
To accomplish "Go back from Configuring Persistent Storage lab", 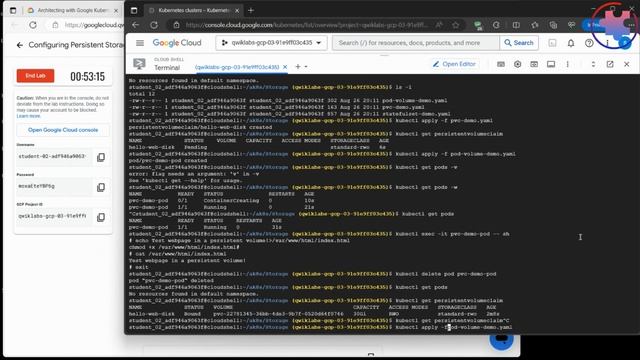I will 20,45.
